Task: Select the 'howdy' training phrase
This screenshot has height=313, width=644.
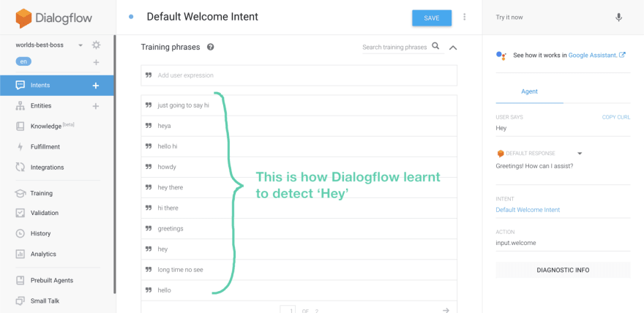Action: coord(299,167)
